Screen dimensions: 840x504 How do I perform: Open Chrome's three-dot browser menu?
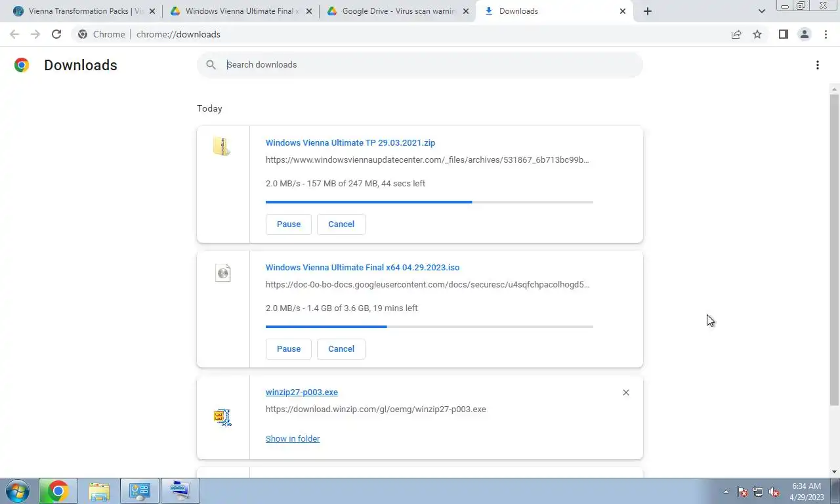(826, 34)
